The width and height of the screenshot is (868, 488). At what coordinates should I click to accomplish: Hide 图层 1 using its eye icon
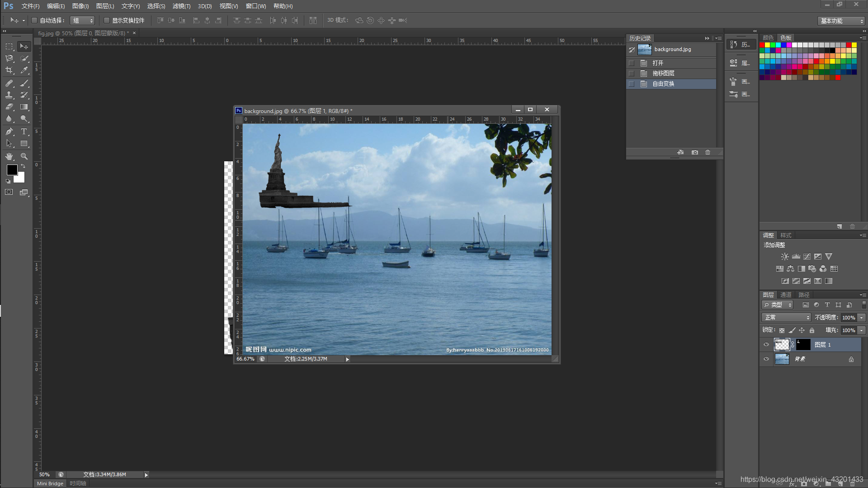(766, 345)
